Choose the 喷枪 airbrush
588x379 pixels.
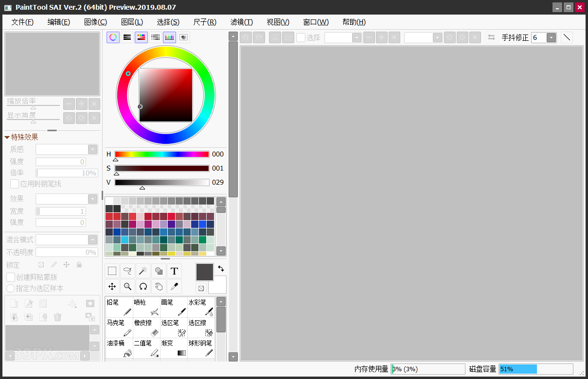(x=146, y=308)
